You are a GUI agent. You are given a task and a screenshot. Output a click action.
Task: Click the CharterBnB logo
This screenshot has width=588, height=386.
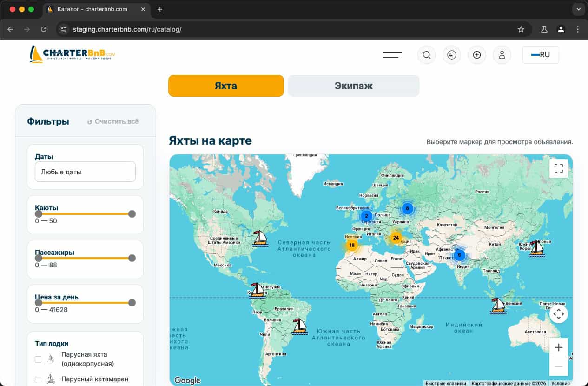pyautogui.click(x=72, y=54)
